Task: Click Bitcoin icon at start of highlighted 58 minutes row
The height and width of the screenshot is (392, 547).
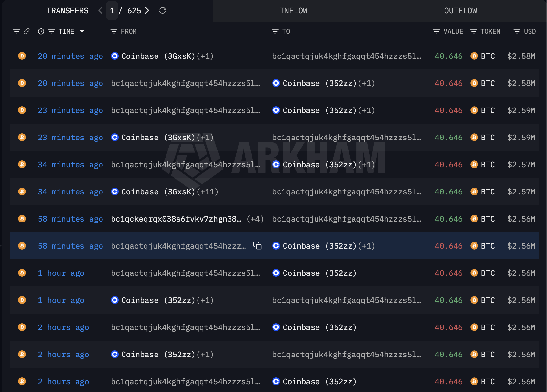Action: 22,246
